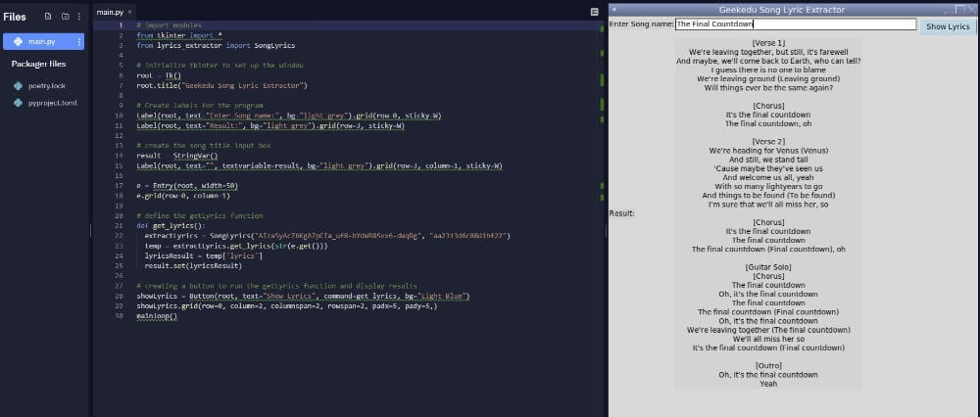
Task: Click the Python icon beside main.py
Action: [x=18, y=42]
